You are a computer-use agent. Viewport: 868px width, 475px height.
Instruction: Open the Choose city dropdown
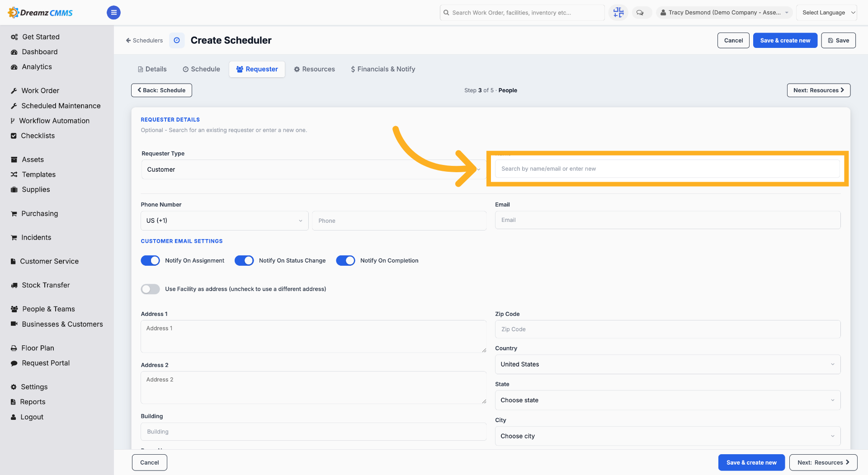coord(668,436)
